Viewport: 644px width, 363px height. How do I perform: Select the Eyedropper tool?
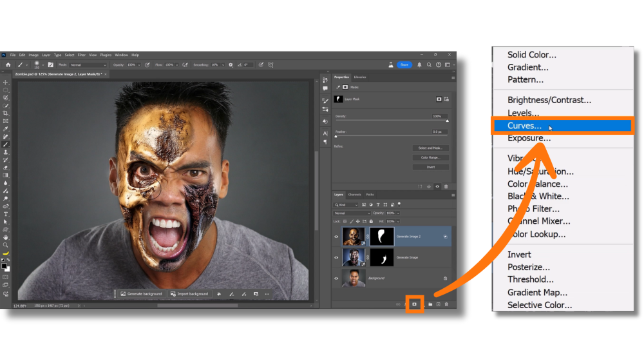(x=6, y=129)
